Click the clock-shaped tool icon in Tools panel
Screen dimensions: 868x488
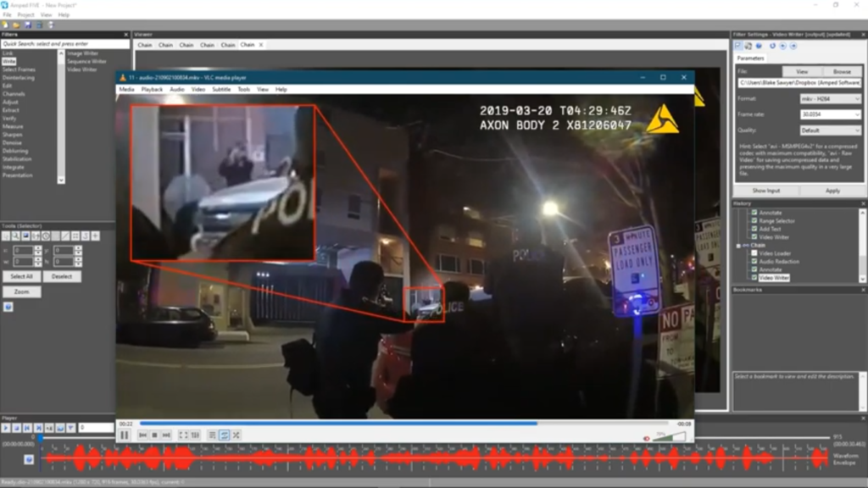46,236
